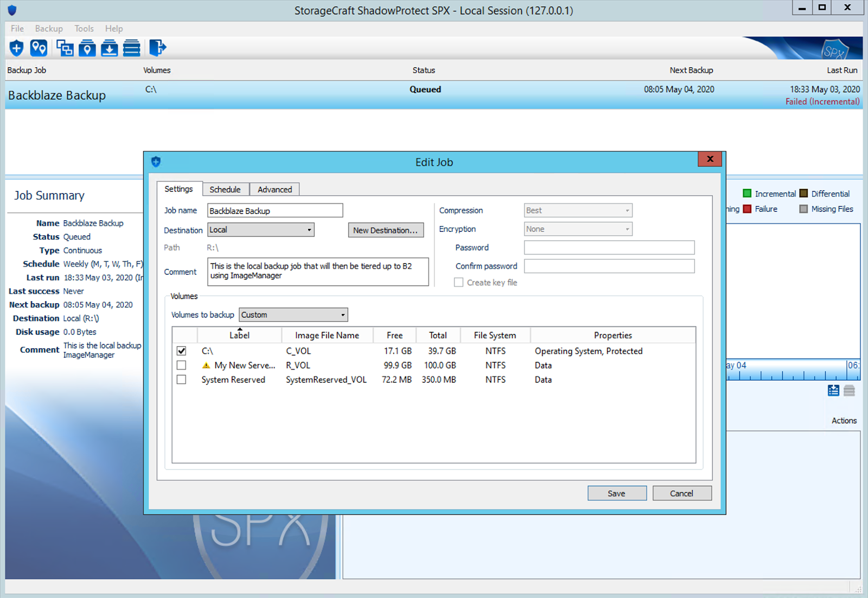Screen dimensions: 868x598
Task: Click the shield icon in Edit Job title
Action: [x=156, y=162]
